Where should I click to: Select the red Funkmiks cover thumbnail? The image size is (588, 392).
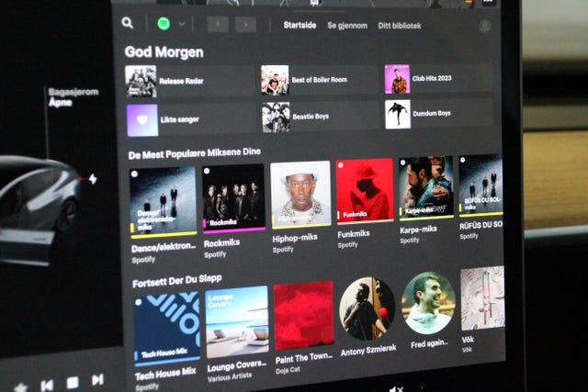click(365, 191)
